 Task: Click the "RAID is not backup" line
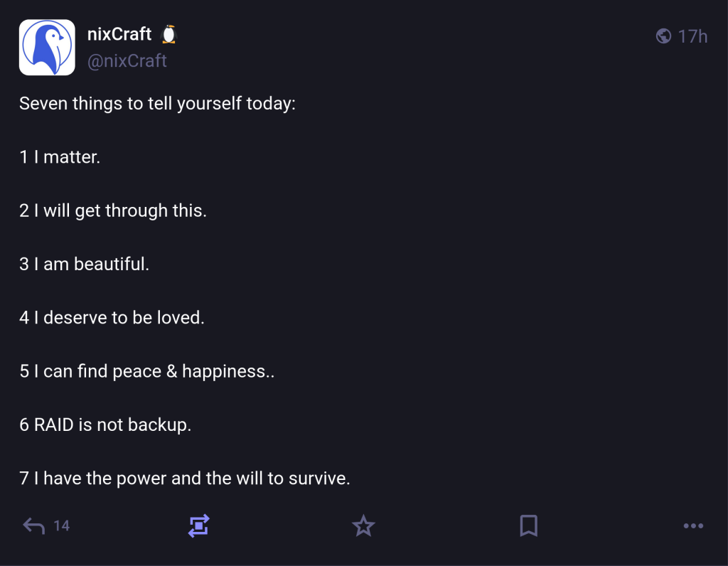click(105, 425)
